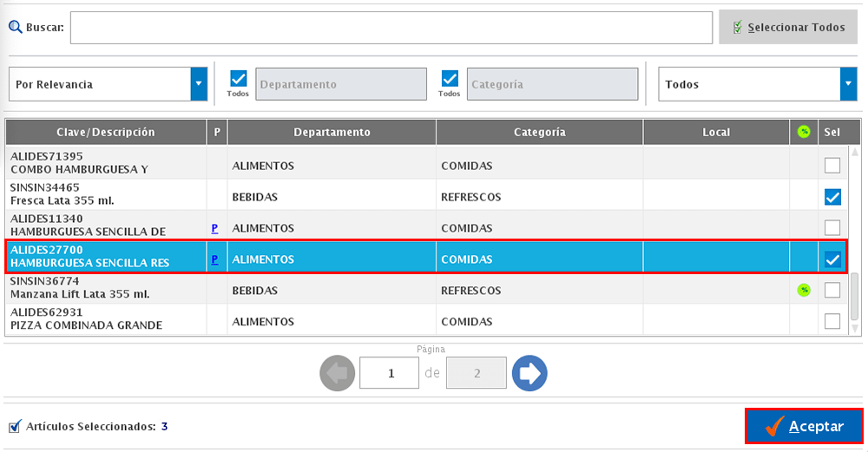This screenshot has width=868, height=452.
Task: Open the Todos filter dropdown on right
Action: (848, 84)
